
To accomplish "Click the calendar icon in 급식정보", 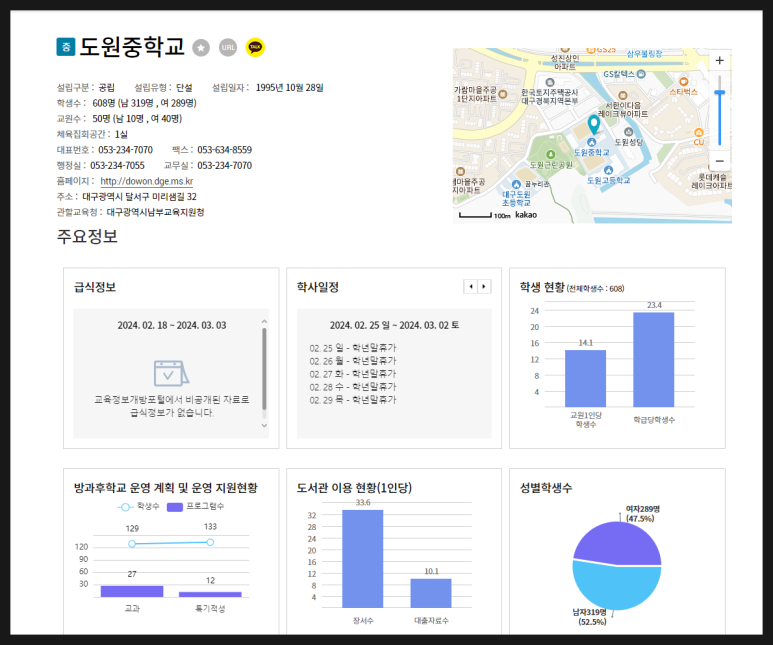I will (171, 373).
